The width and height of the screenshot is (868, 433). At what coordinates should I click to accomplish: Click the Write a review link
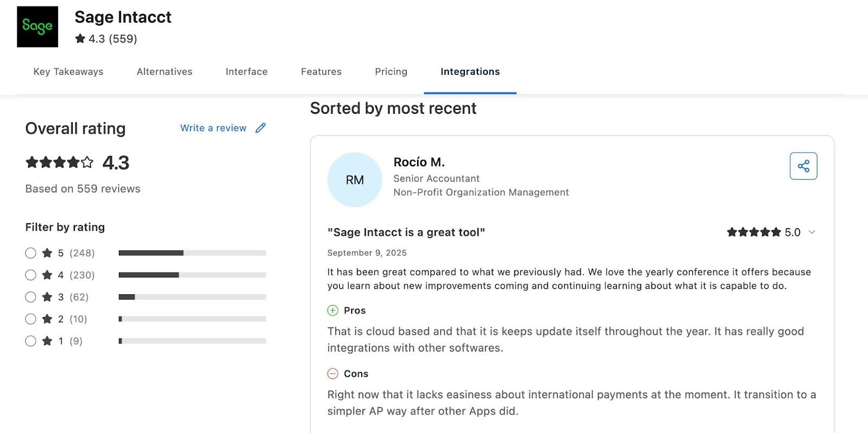coord(213,128)
